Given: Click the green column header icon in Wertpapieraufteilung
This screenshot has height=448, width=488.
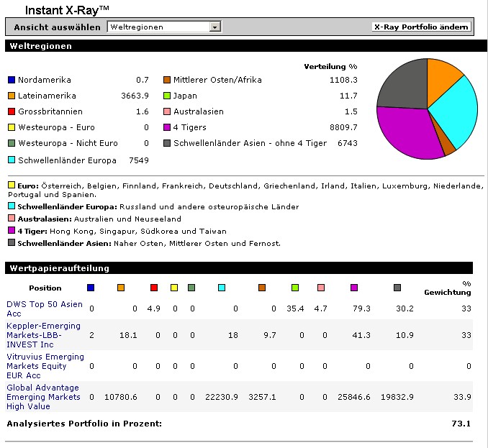Looking at the screenshot, I should [x=191, y=288].
